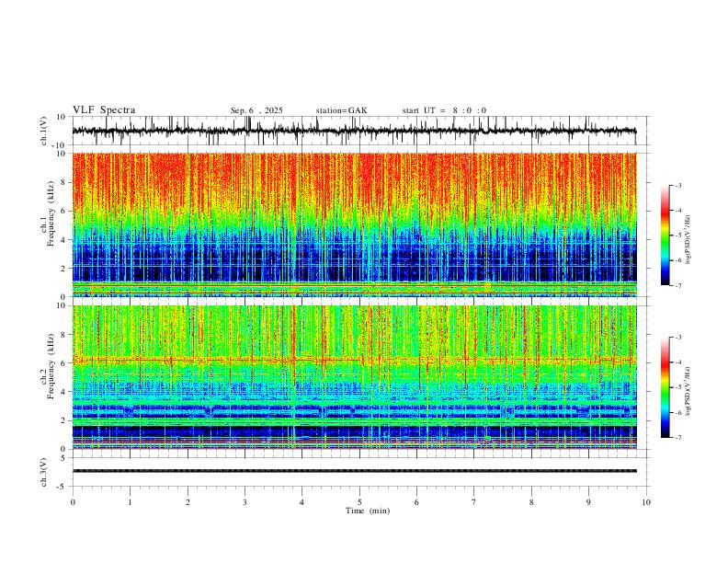Click the "-3" tick on the upper color bar
The image size is (728, 563).
(678, 185)
